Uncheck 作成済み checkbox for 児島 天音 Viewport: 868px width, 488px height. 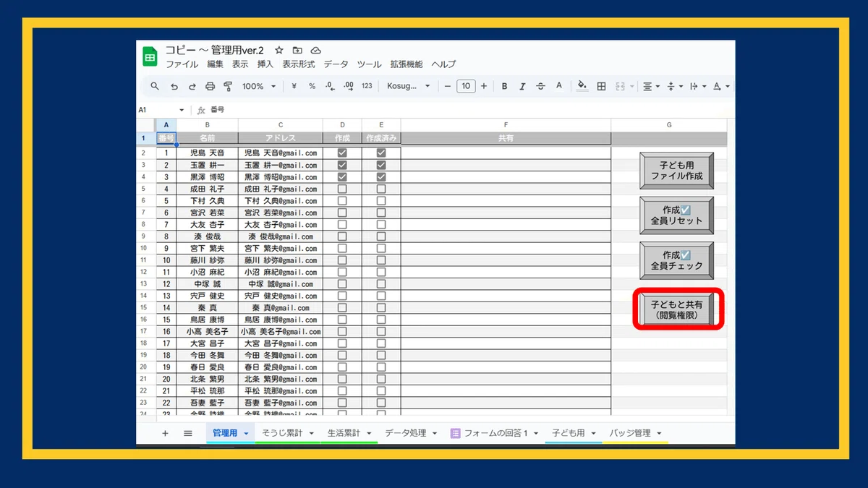[x=381, y=153]
